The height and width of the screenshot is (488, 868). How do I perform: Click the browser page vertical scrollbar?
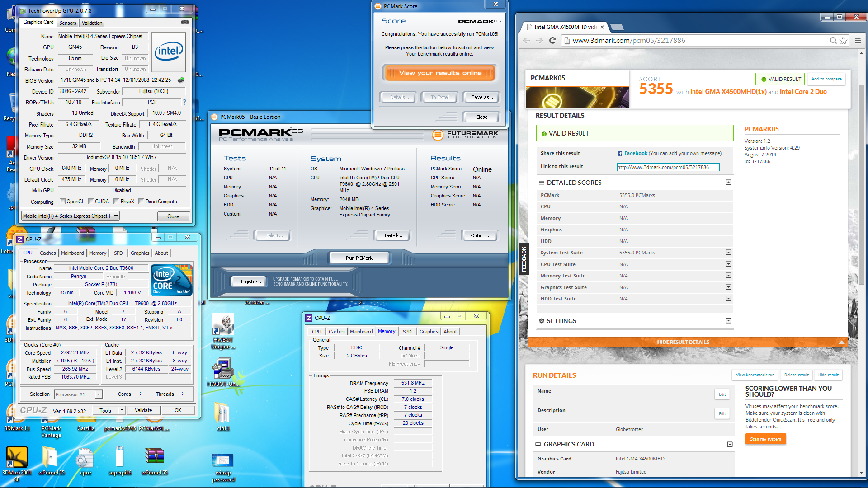tap(861, 185)
